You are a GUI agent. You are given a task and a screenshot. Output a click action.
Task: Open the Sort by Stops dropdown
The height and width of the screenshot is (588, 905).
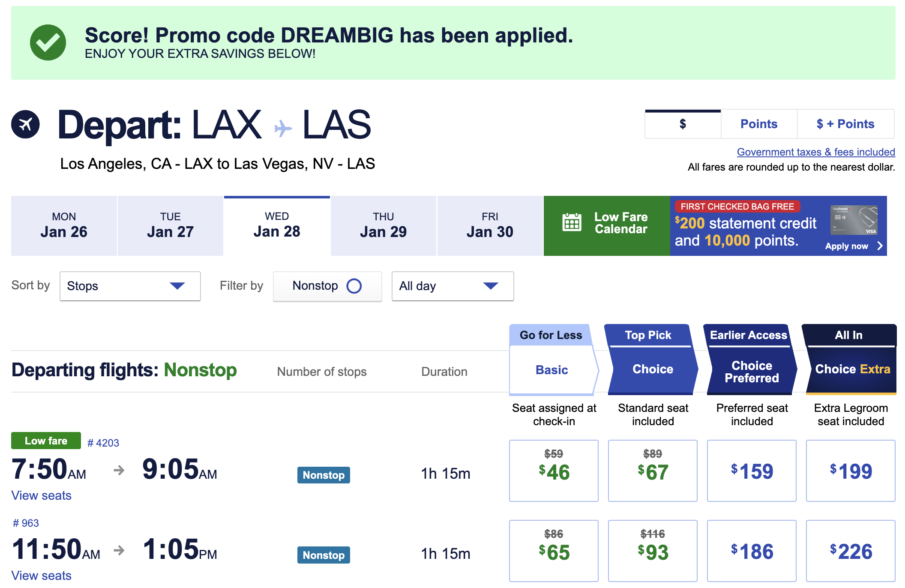[x=130, y=286]
